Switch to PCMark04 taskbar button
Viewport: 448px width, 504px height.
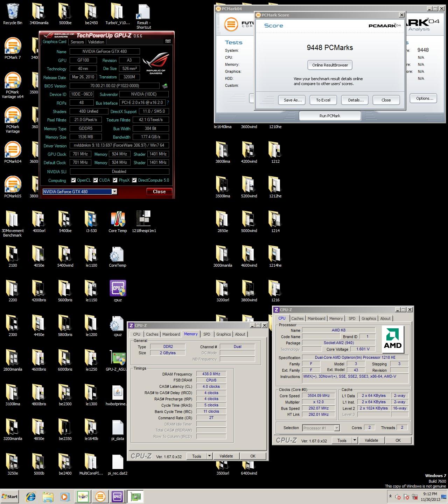pos(100,496)
